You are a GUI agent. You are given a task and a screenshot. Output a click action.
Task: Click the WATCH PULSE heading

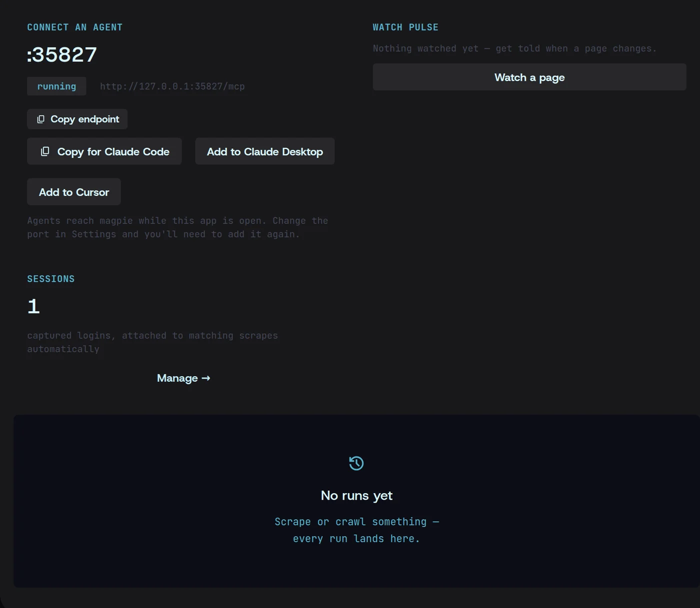click(405, 27)
